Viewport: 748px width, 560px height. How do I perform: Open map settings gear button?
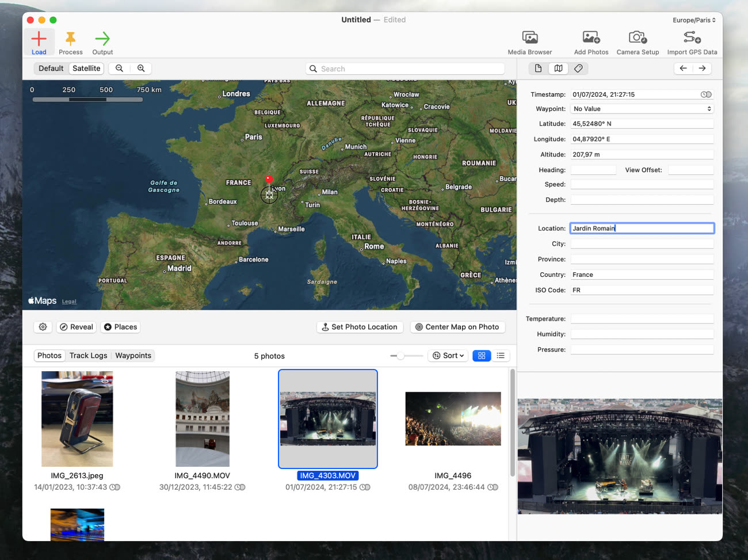tap(43, 327)
